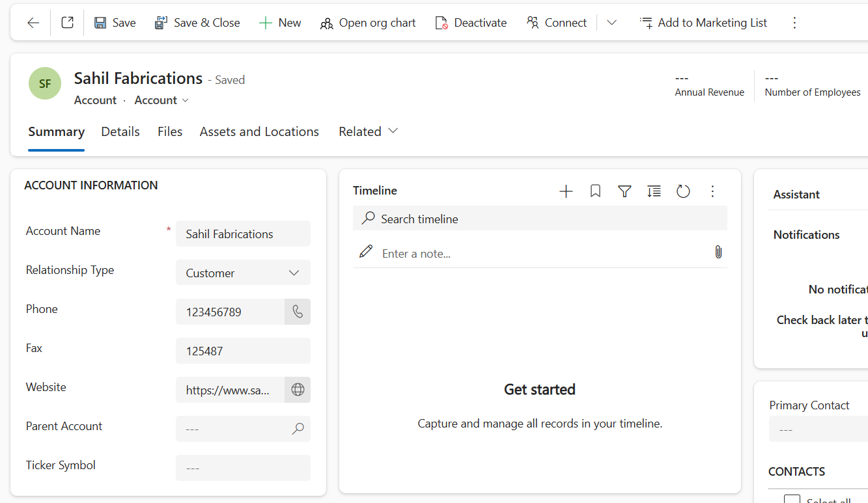This screenshot has width=868, height=503.
Task: Refresh the timeline
Action: (683, 191)
